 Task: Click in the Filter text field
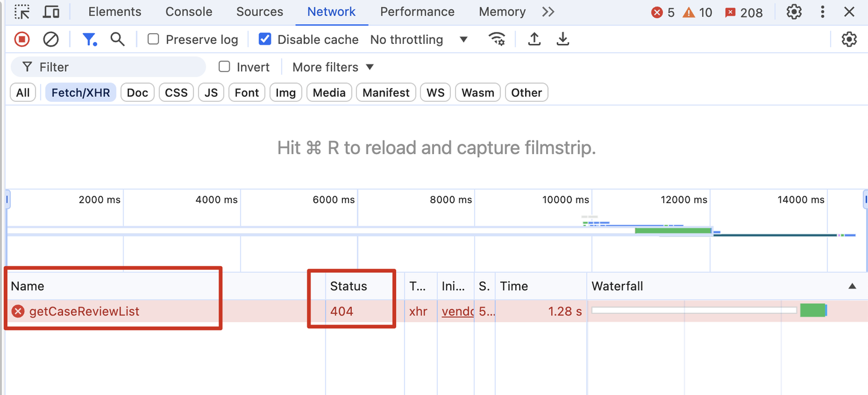tap(115, 67)
